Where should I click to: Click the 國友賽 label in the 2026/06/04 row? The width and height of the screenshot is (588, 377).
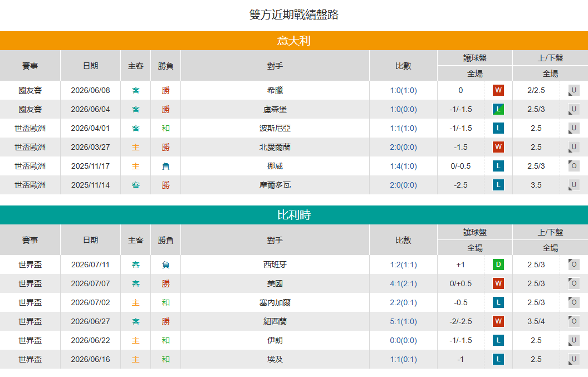click(30, 109)
